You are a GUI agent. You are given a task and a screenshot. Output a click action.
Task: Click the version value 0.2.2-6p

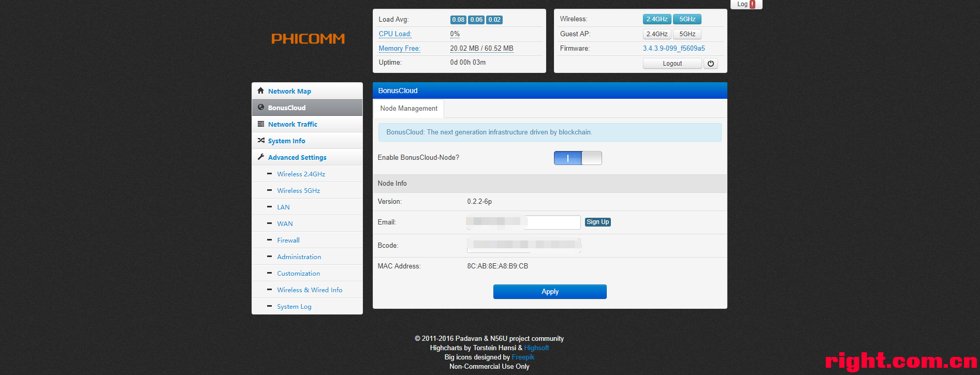479,202
